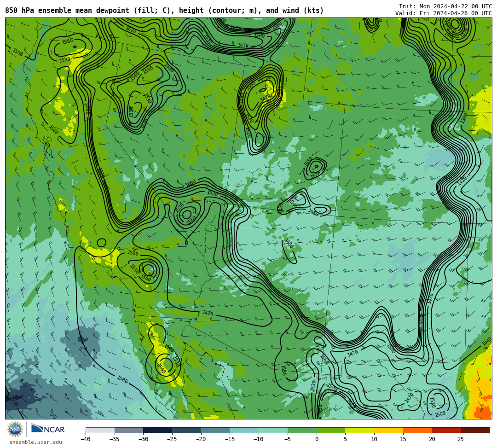Screen dimensions: 497x448
Task: Select the 'Valid: Fri 2024-04-26 00 UTC' text
Action: coord(444,13)
